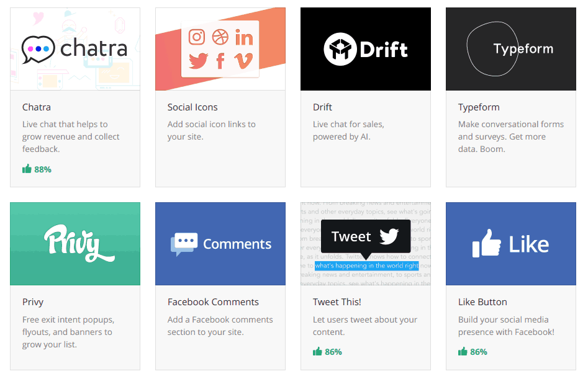Click the Vimeo icon in Social Icons banner

[x=243, y=61]
